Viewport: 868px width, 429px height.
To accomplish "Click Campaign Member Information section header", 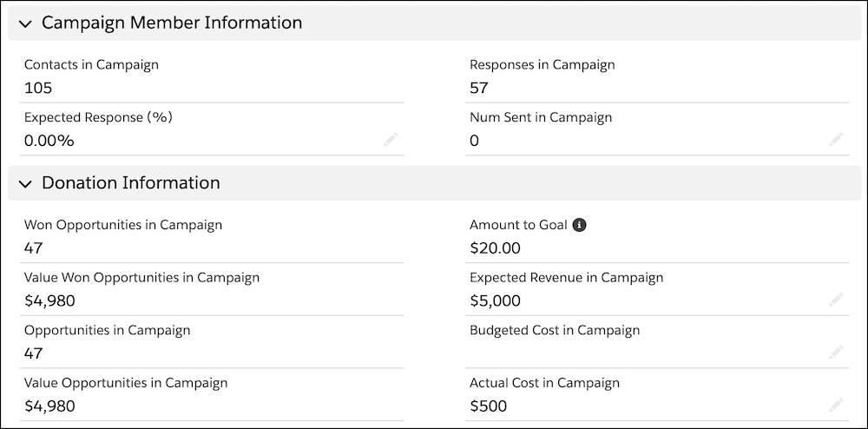I will (x=172, y=23).
